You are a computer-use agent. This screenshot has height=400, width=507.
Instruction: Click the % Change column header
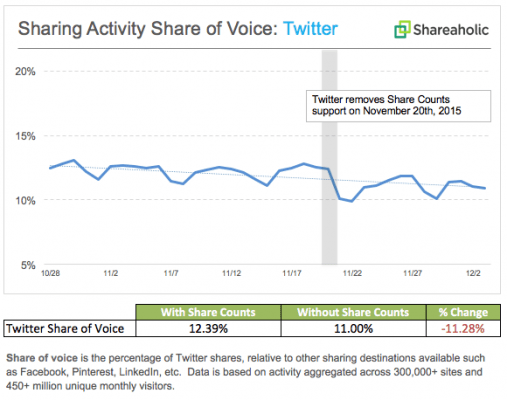pos(463,312)
